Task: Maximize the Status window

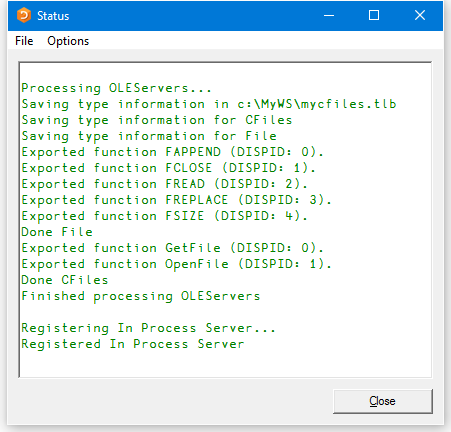Action: tap(374, 15)
